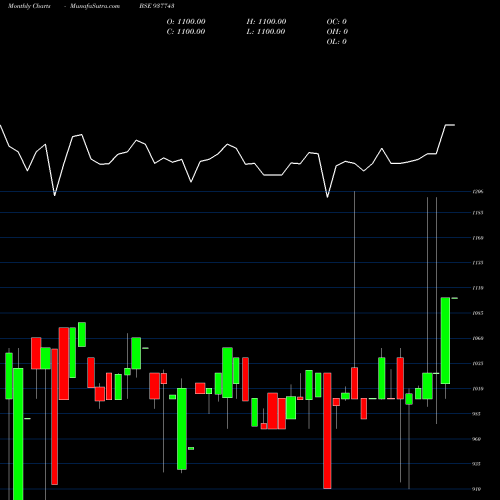Click the 'O: 1100.00' open value

(x=186, y=22)
